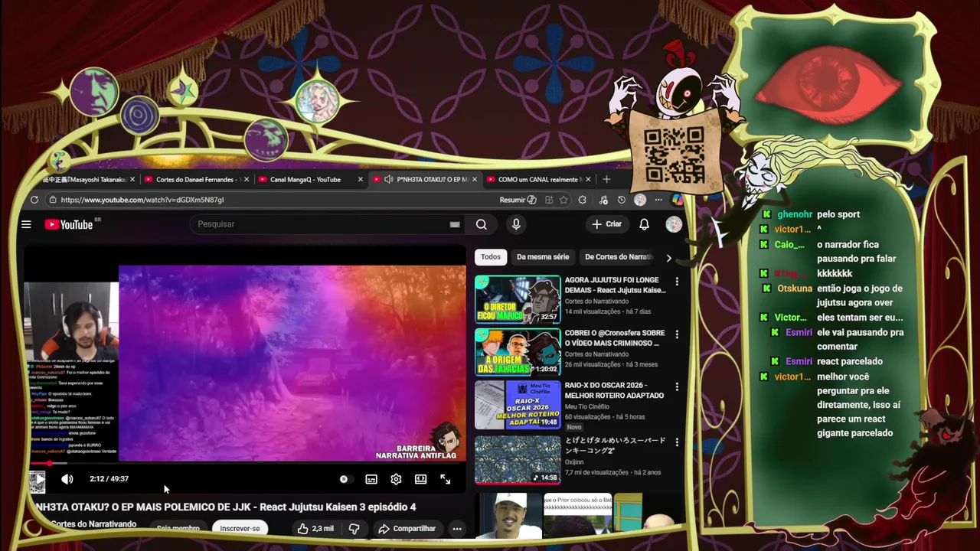Switch to the Masayoshi Takanaka browser tab
This screenshot has height=551, width=980.
click(86, 180)
